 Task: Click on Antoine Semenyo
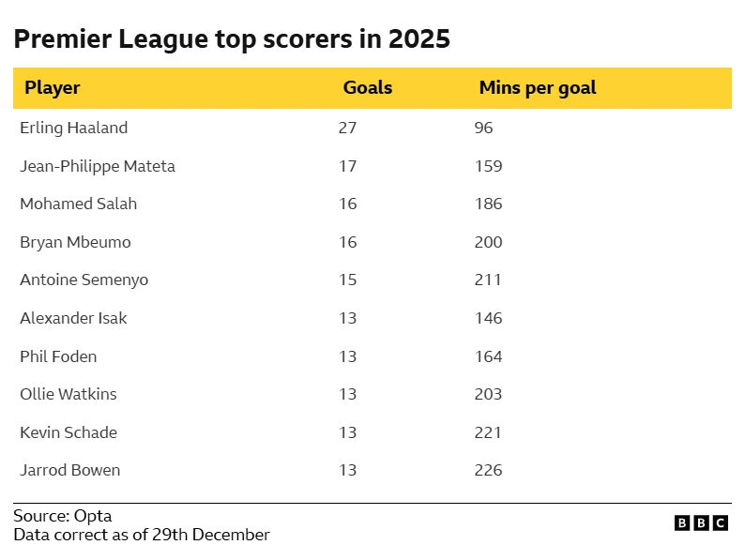[x=84, y=280]
